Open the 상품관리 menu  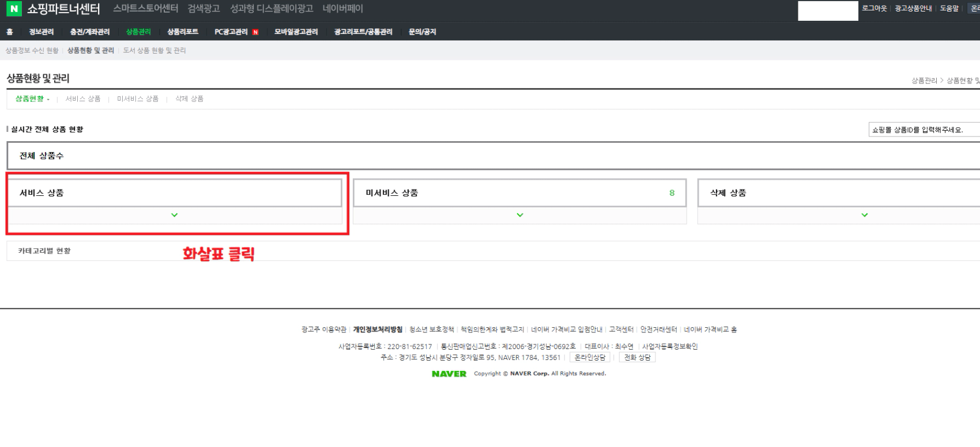point(138,32)
